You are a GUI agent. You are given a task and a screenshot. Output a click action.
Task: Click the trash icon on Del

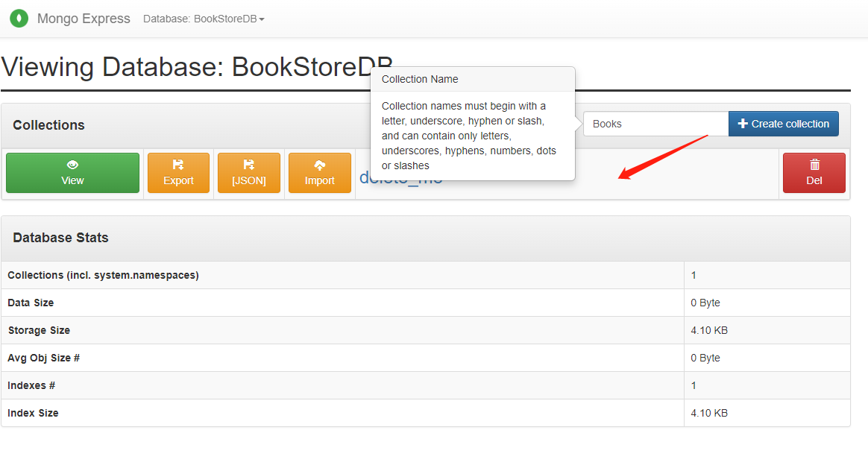click(814, 165)
